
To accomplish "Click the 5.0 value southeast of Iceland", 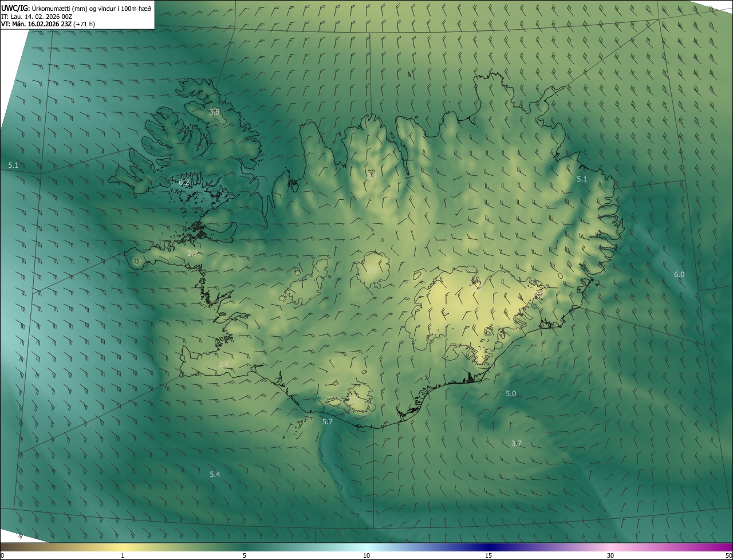I will (511, 394).
